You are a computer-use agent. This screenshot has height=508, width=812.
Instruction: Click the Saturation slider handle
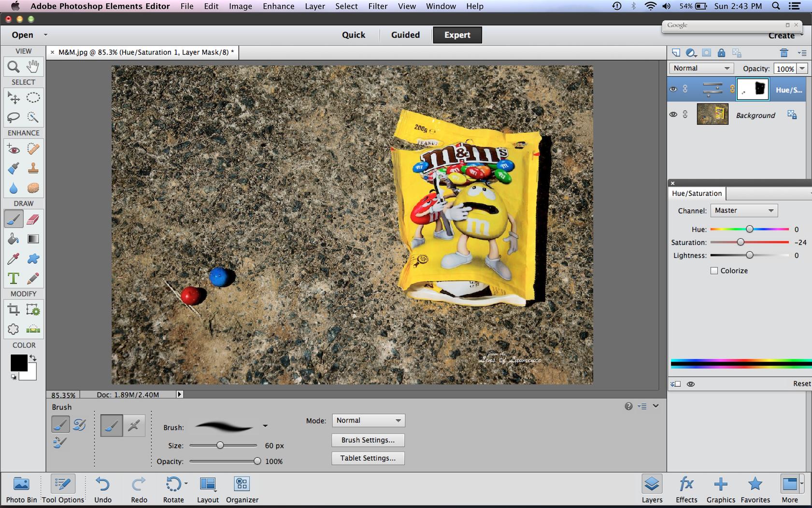[x=740, y=242]
